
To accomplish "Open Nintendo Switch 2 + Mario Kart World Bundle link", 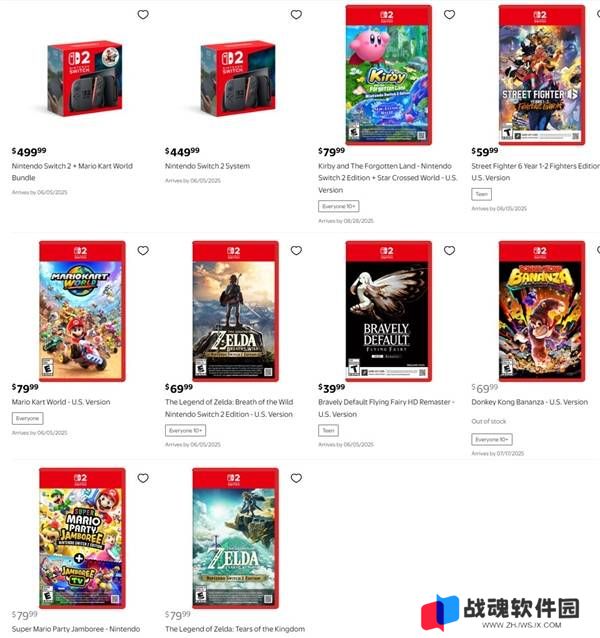I will tap(72, 172).
